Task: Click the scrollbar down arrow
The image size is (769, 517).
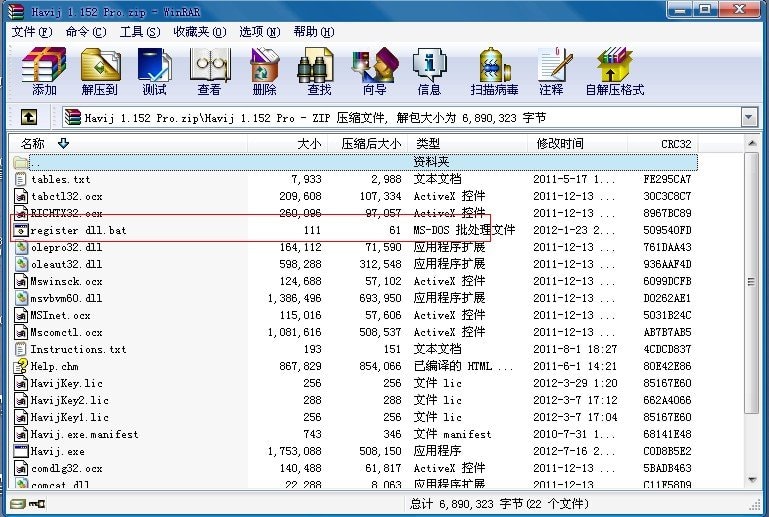Action: (x=751, y=479)
